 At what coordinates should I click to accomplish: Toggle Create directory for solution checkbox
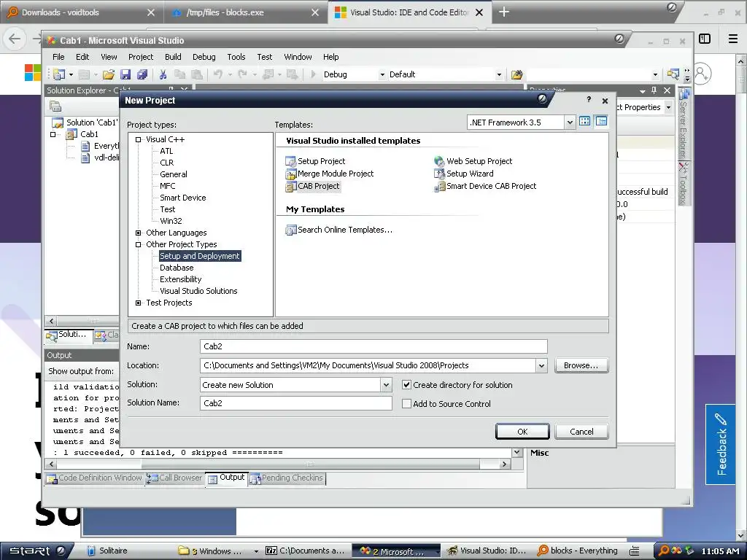[406, 385]
